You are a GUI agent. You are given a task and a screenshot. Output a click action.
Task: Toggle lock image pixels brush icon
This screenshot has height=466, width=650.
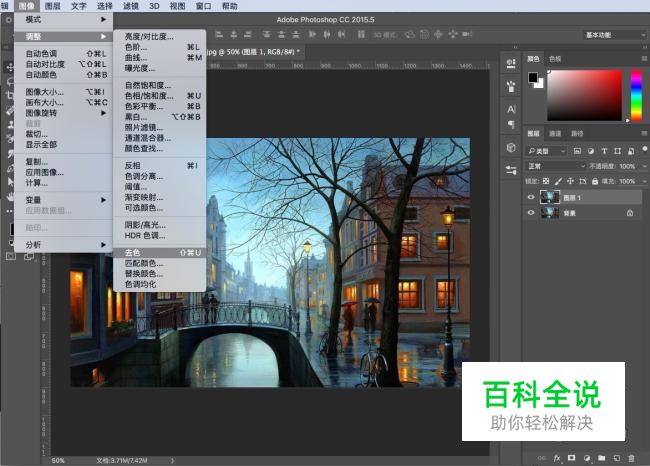pyautogui.click(x=558, y=181)
